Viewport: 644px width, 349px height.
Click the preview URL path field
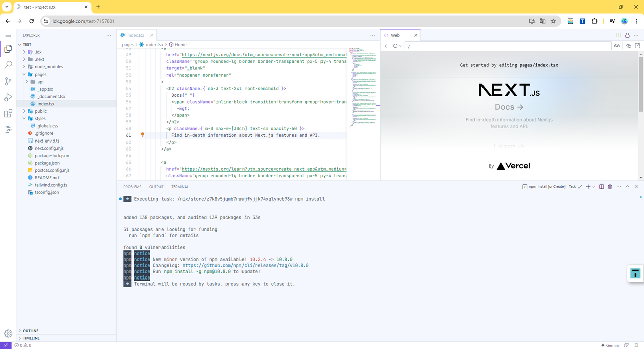pos(507,46)
